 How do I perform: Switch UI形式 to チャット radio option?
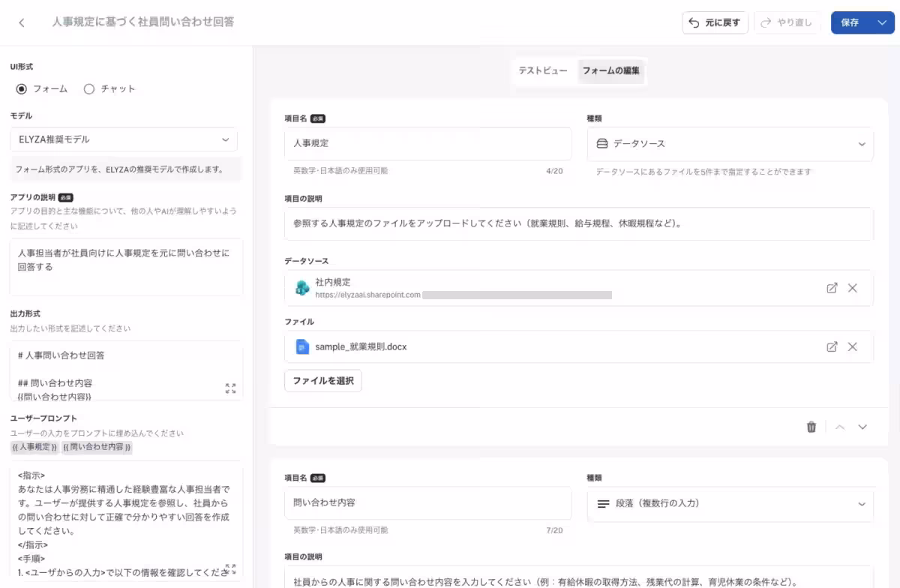click(88, 88)
